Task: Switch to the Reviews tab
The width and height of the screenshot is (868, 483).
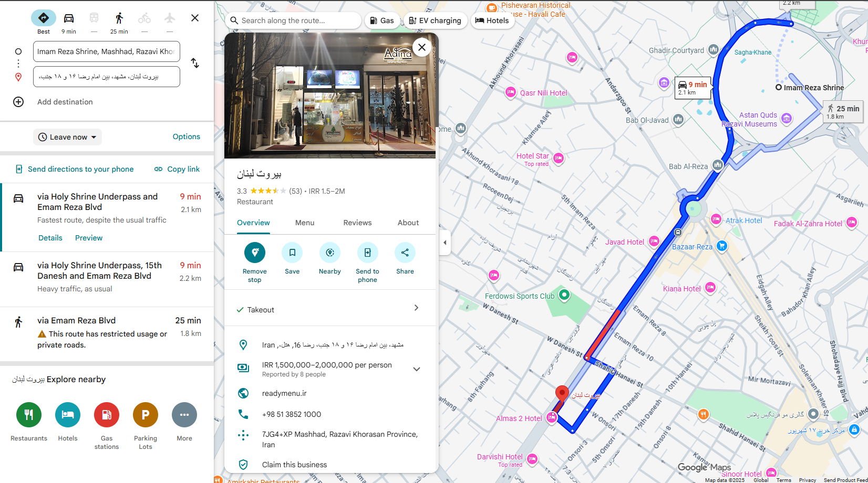Action: 357,223
